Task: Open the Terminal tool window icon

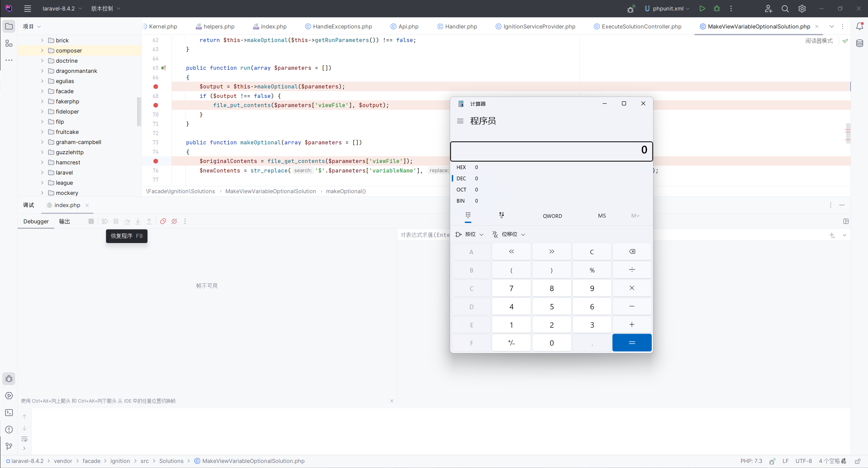Action: [9, 412]
